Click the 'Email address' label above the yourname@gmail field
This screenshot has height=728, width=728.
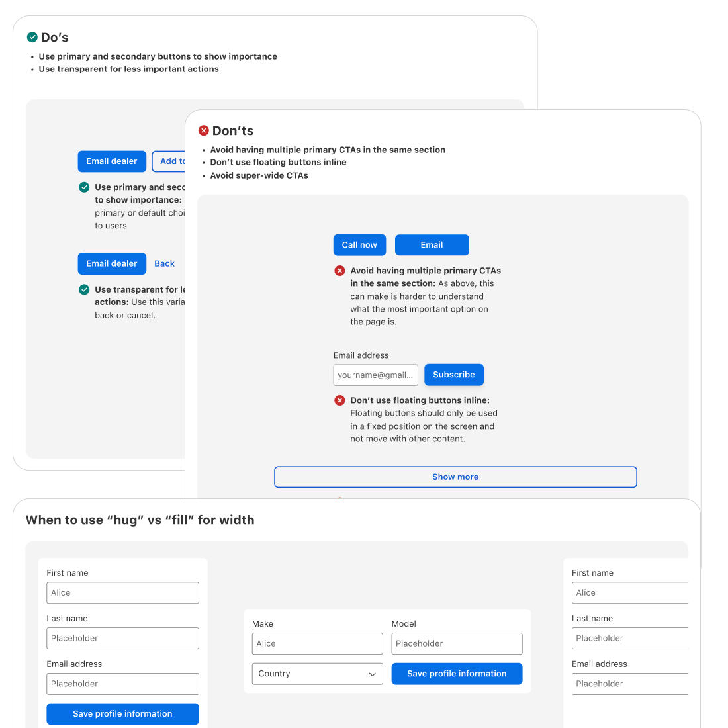click(361, 355)
